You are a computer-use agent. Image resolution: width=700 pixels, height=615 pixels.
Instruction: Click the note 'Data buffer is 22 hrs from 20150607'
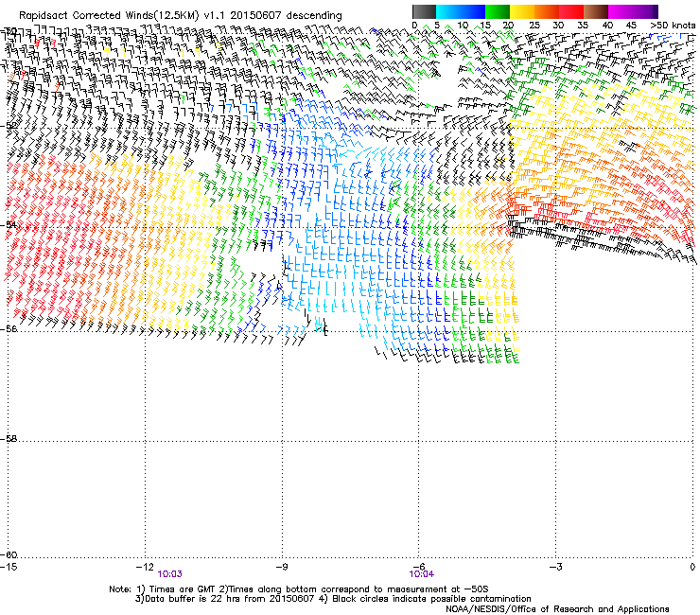[228, 599]
